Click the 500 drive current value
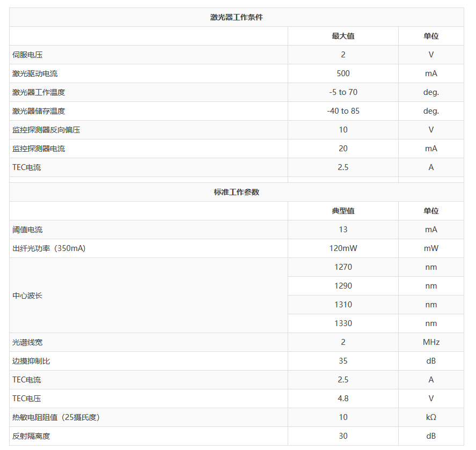Viewport: 476px width, 450px height. [343, 73]
